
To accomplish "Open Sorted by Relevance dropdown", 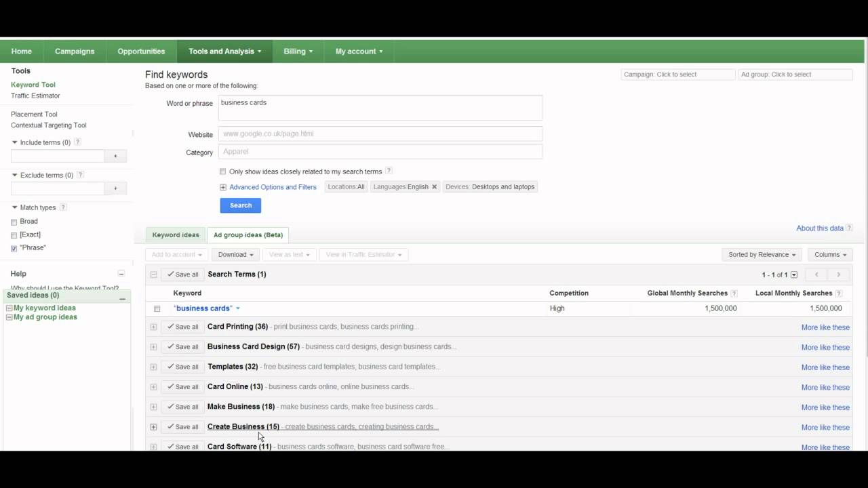I will click(x=762, y=255).
